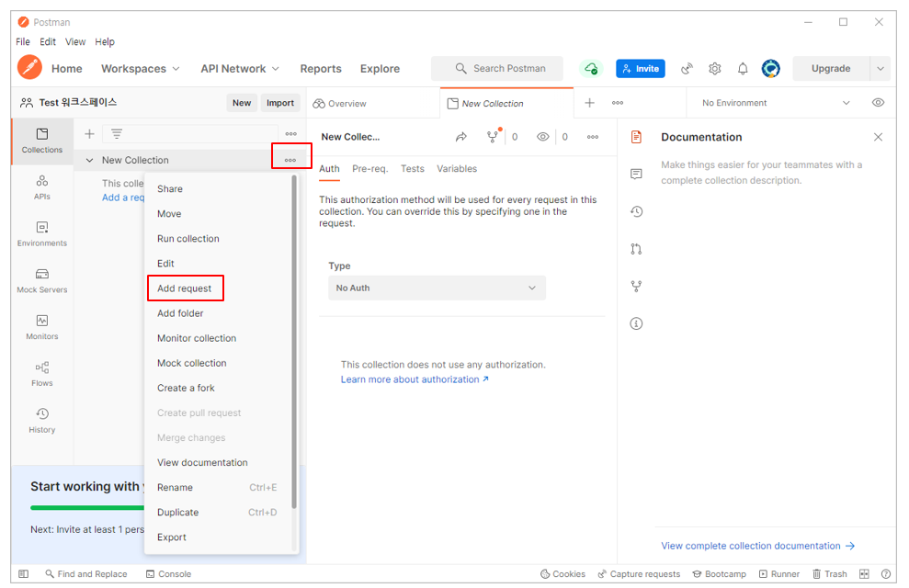Open the File menu

(23, 41)
